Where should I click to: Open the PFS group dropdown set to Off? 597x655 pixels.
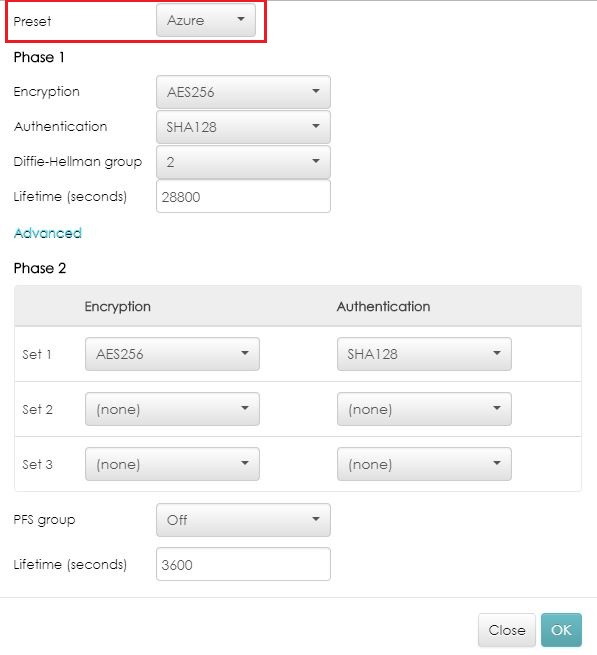(243, 520)
